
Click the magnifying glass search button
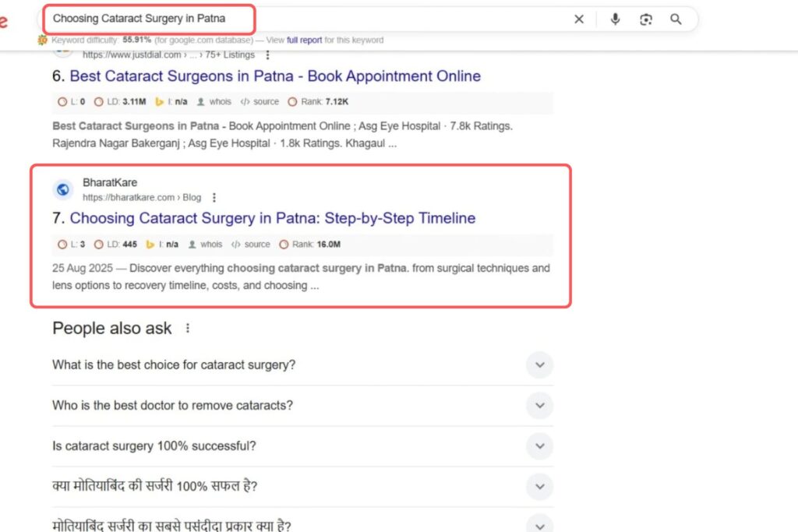tap(676, 19)
